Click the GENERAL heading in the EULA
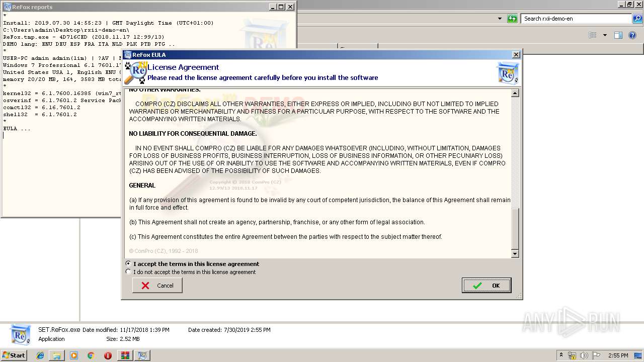Image resolution: width=644 pixels, height=362 pixels. [x=142, y=186]
